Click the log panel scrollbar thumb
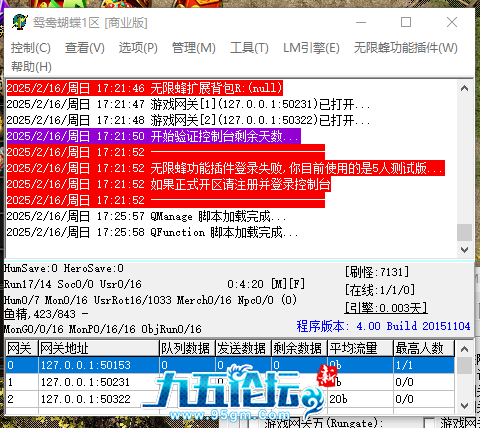480x428 pixels. 464,232
